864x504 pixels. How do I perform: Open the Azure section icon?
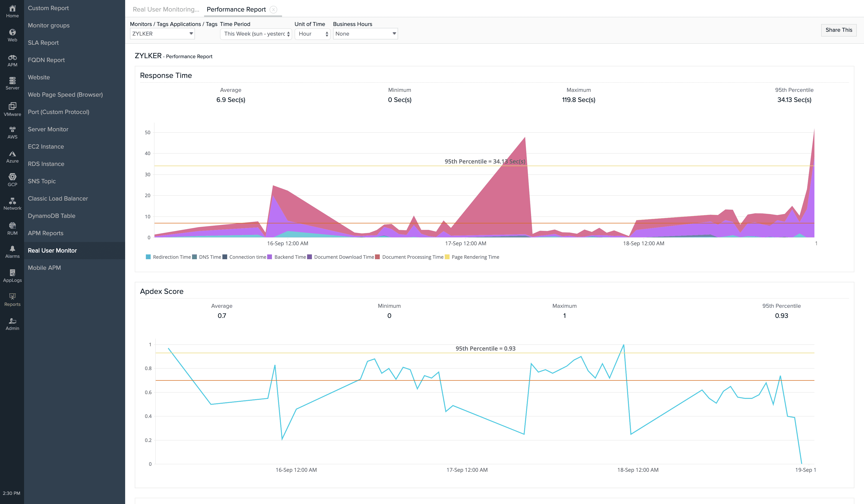tap(12, 157)
